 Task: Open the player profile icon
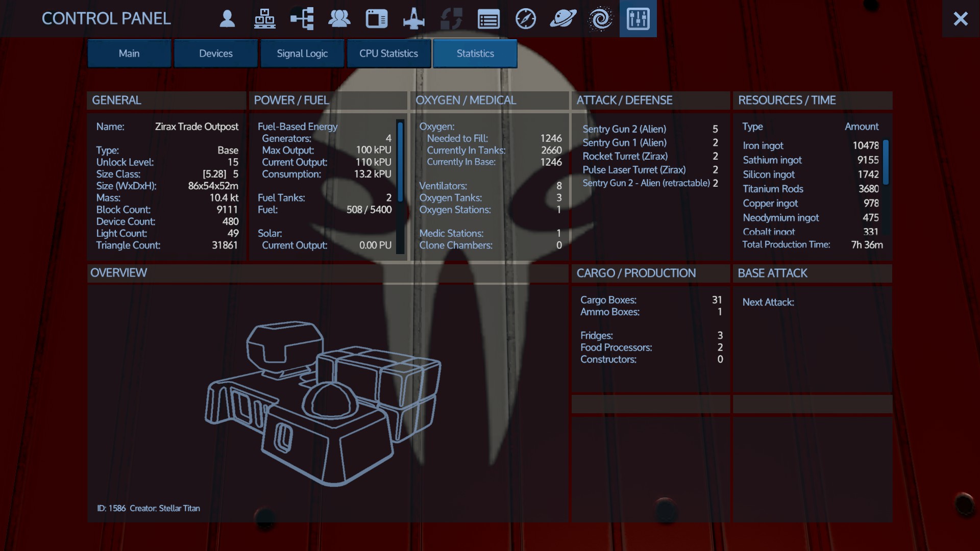tap(227, 19)
